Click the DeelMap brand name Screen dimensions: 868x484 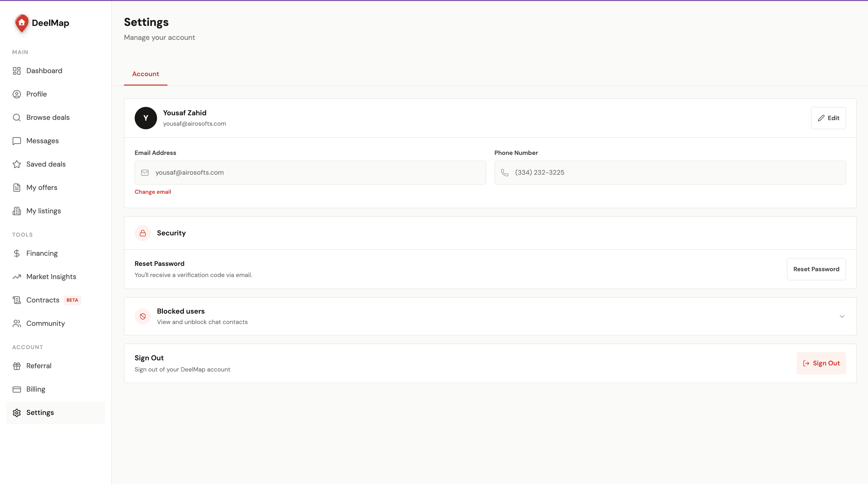tap(51, 23)
